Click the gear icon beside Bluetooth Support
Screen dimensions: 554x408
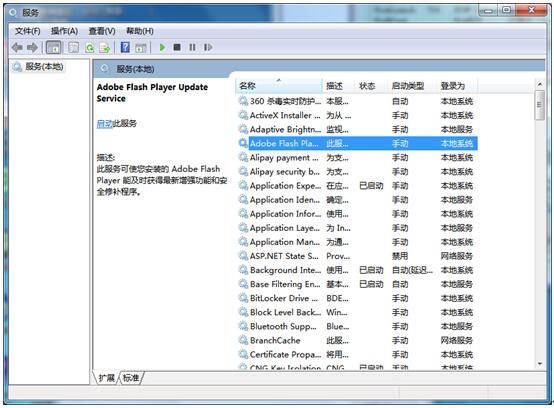click(243, 326)
